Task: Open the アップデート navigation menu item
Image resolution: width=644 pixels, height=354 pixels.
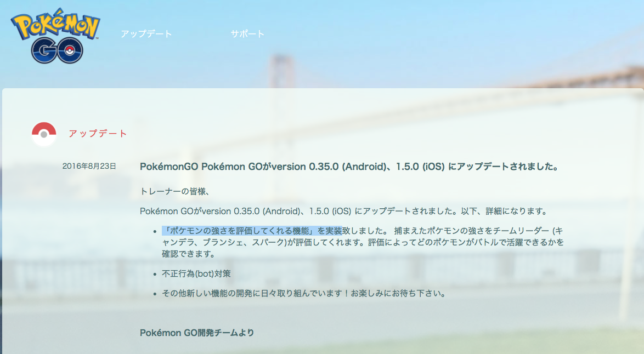Action: point(146,34)
